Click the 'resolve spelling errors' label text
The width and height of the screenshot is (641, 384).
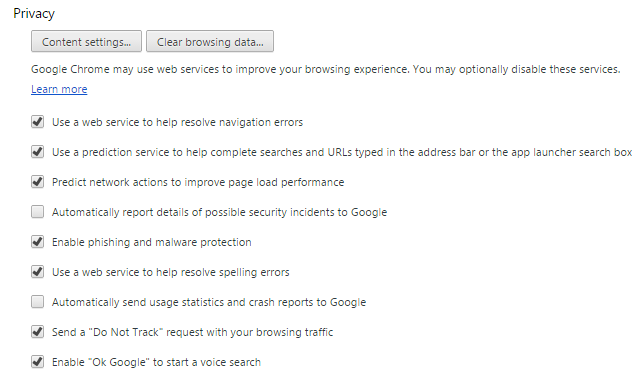[171, 272]
